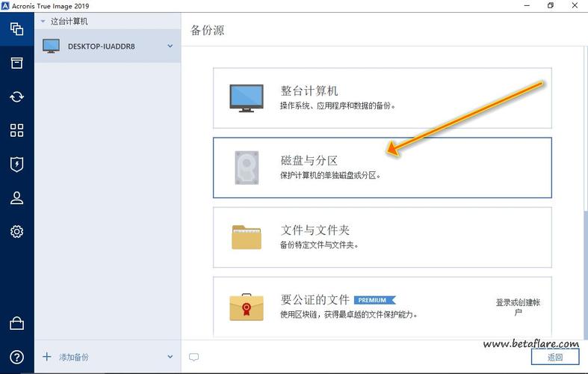The width and height of the screenshot is (588, 374).
Task: Click description 备份特定文件与文件夹。
Action: click(x=319, y=245)
